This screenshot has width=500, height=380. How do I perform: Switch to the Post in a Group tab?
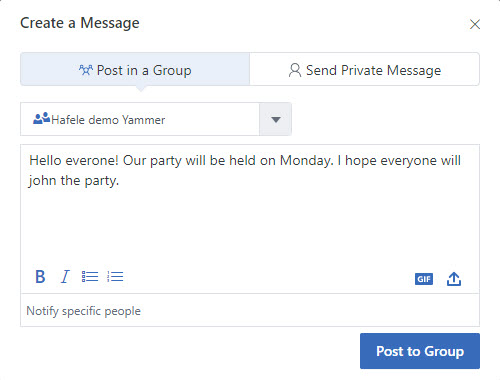pyautogui.click(x=135, y=69)
